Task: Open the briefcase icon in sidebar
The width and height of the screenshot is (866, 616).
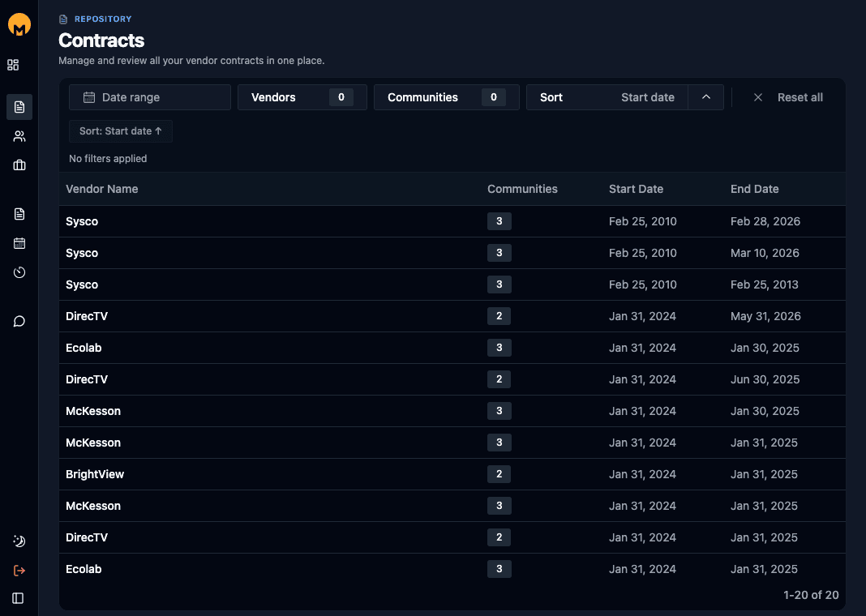Action: click(19, 165)
